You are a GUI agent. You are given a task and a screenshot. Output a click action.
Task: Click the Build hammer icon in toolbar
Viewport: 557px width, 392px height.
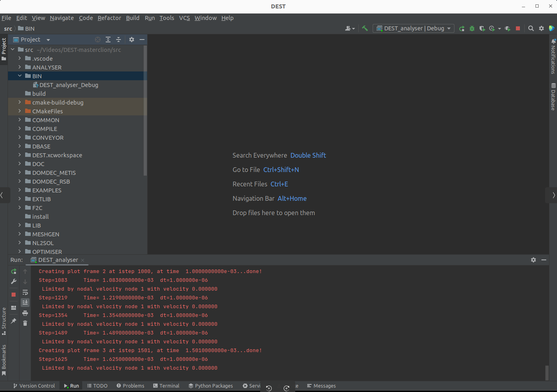pyautogui.click(x=365, y=28)
